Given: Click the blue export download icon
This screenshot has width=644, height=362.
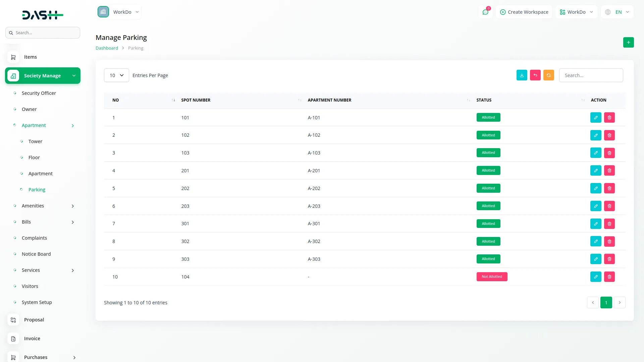Looking at the screenshot, I should (522, 75).
